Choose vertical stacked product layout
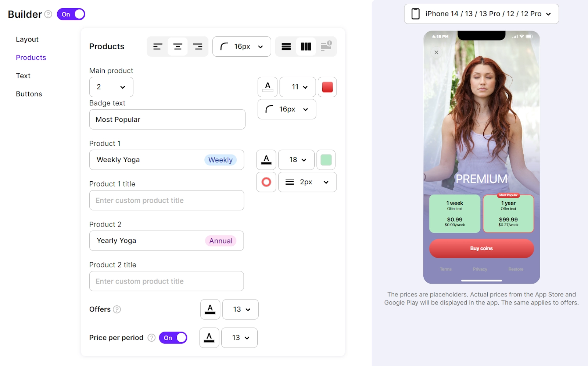Image resolution: width=588 pixels, height=366 pixels. pyautogui.click(x=286, y=46)
